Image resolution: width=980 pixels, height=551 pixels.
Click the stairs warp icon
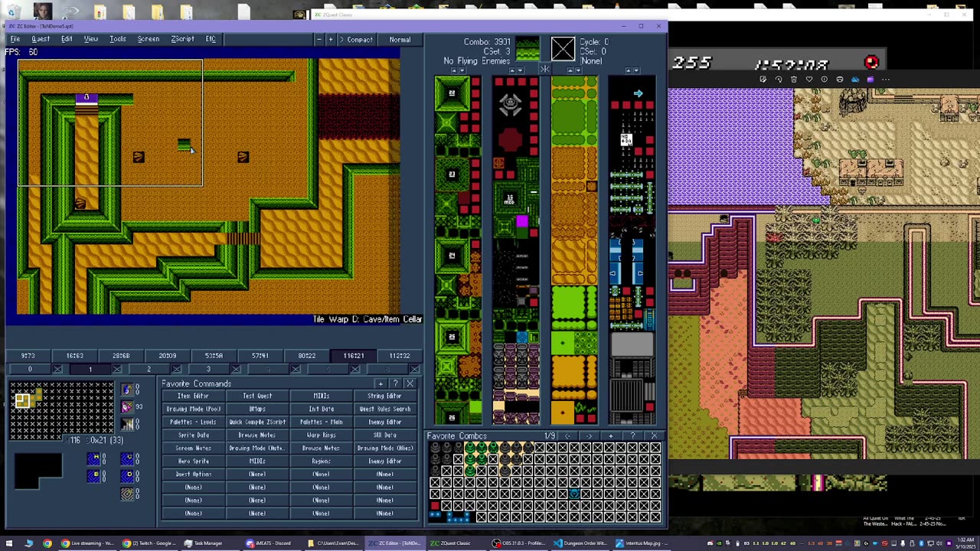coord(127,424)
